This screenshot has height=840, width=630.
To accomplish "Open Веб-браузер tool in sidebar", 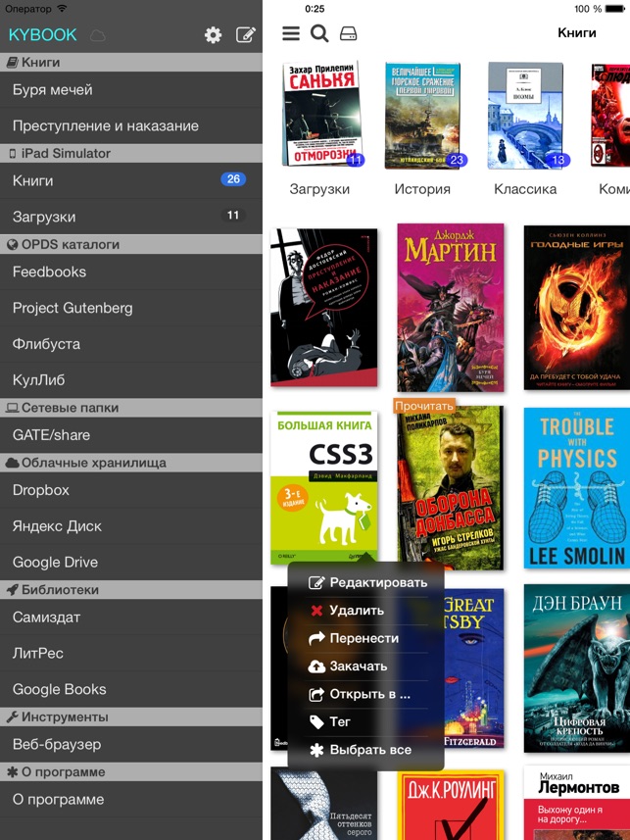I will coord(131,744).
